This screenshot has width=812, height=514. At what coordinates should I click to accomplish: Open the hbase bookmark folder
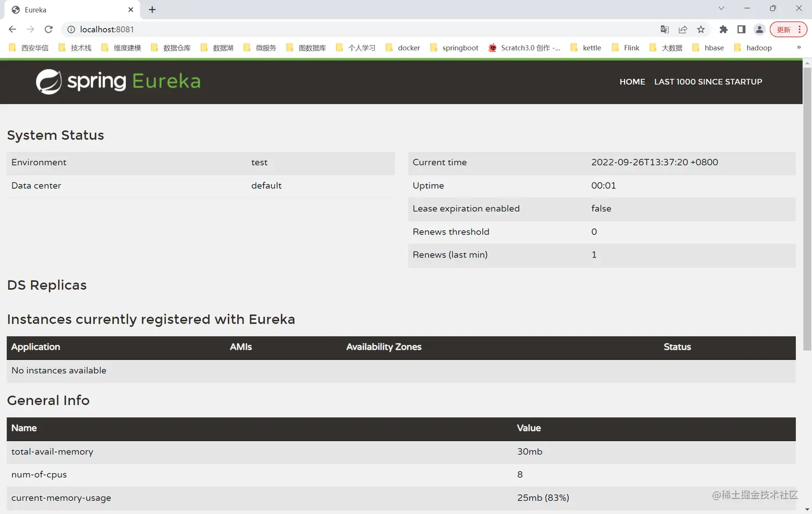(708, 48)
